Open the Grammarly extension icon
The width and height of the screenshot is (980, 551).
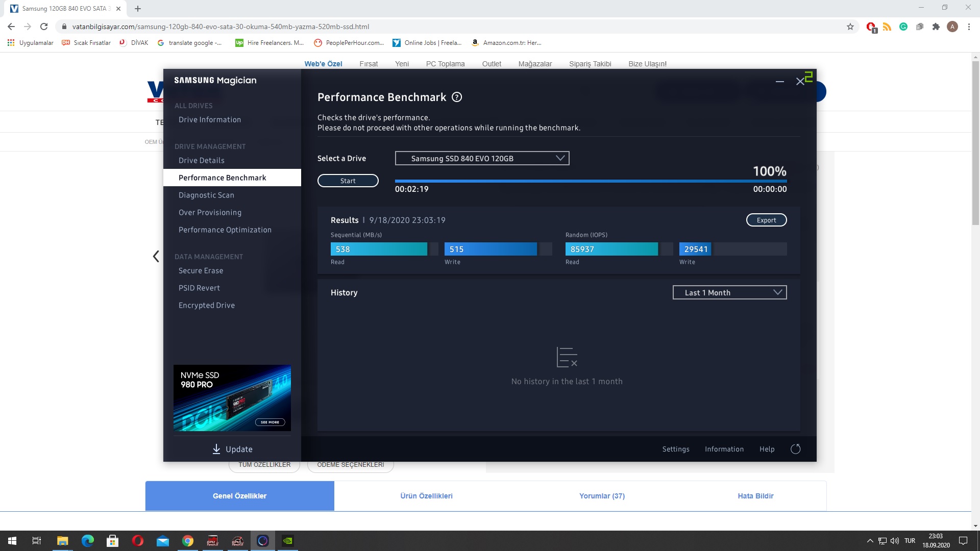tap(903, 27)
